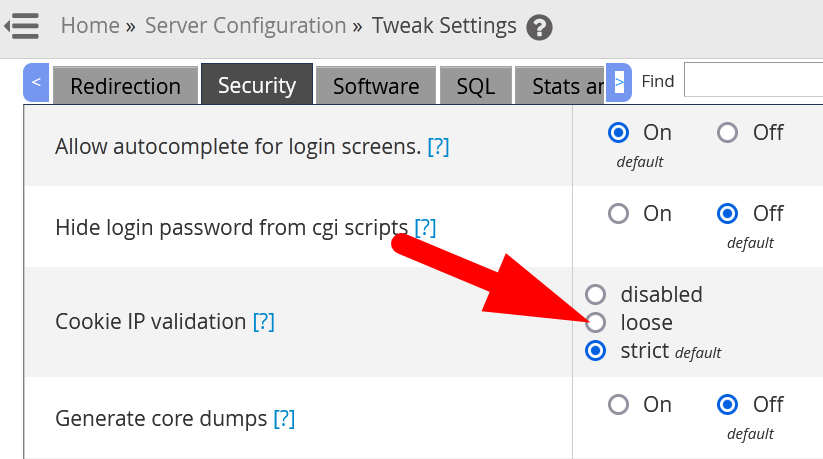This screenshot has width=823, height=459.
Task: Open the SQL tab
Action: (476, 86)
